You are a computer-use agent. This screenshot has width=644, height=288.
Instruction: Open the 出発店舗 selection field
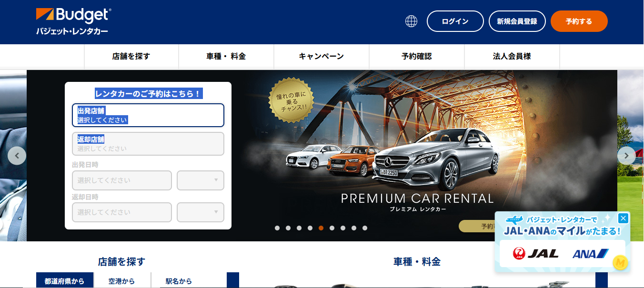click(x=148, y=115)
